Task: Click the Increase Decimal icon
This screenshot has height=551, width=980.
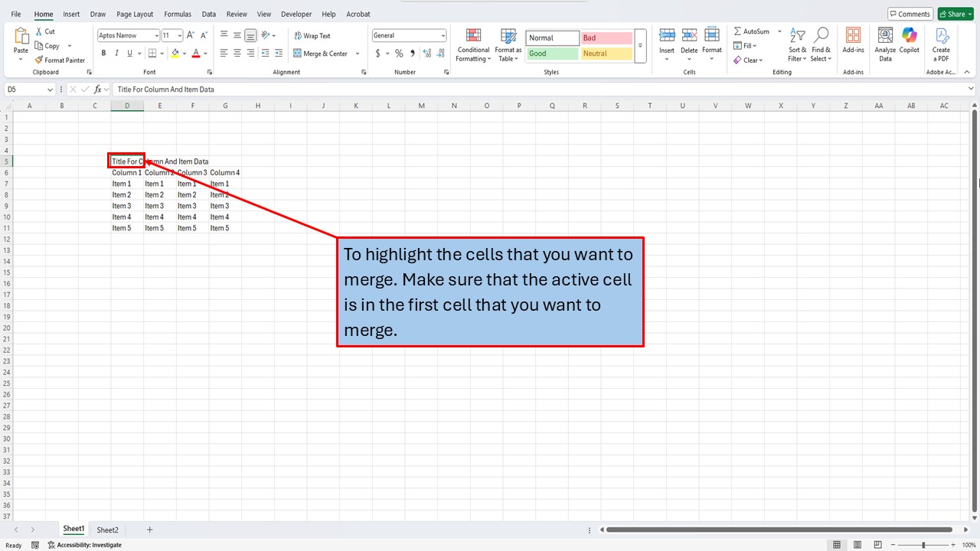Action: (x=426, y=53)
